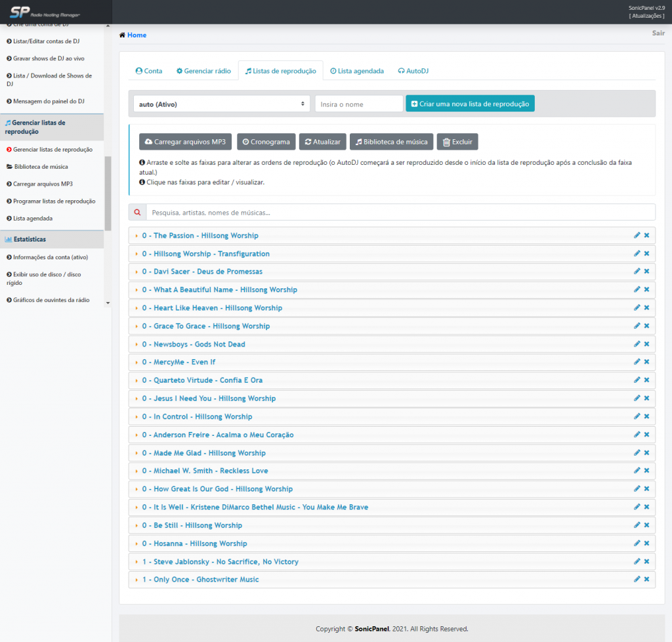Remove Quarteto Virtude - Confia E Ora

tap(646, 380)
